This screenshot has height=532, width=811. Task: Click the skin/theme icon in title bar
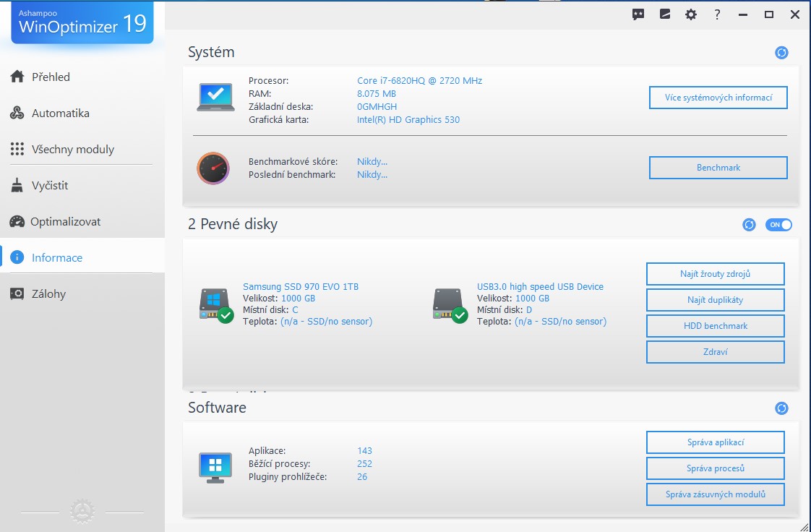coord(664,14)
